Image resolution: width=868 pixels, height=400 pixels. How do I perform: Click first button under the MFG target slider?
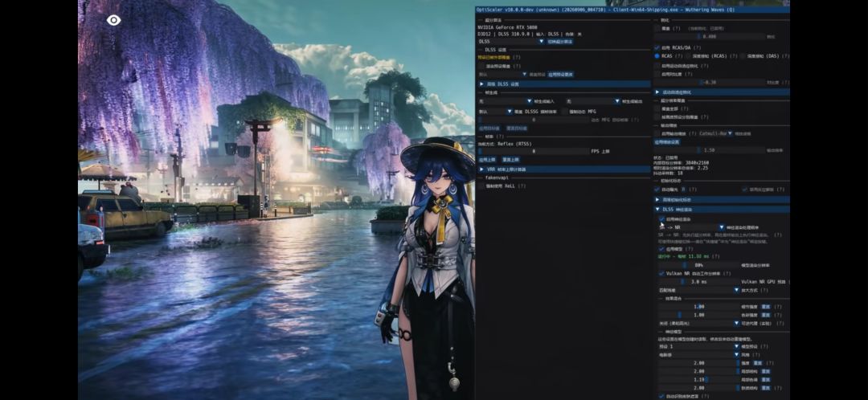point(489,129)
